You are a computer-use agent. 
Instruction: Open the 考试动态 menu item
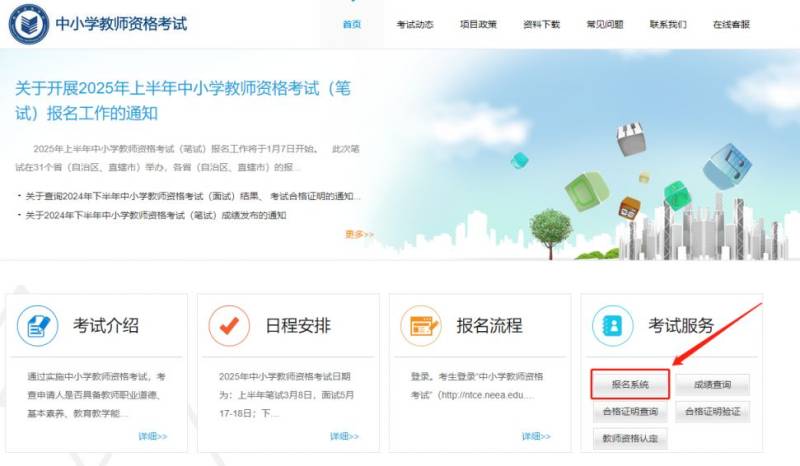[415, 24]
